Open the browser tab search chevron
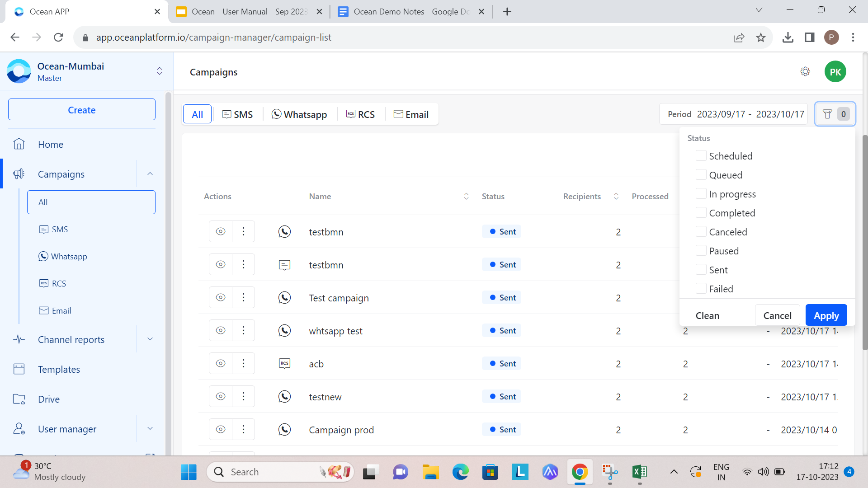The height and width of the screenshot is (488, 868). (759, 10)
